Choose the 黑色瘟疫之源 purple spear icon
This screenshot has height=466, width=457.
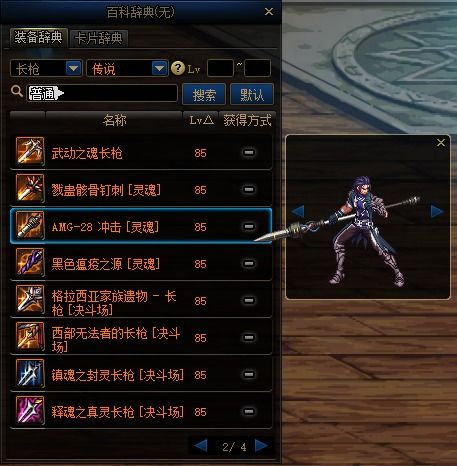point(30,263)
